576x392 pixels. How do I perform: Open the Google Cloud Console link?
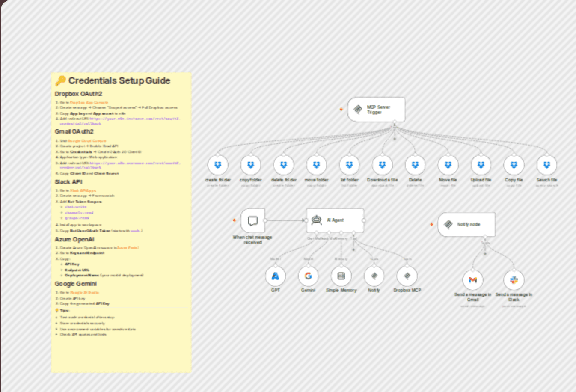(87, 141)
